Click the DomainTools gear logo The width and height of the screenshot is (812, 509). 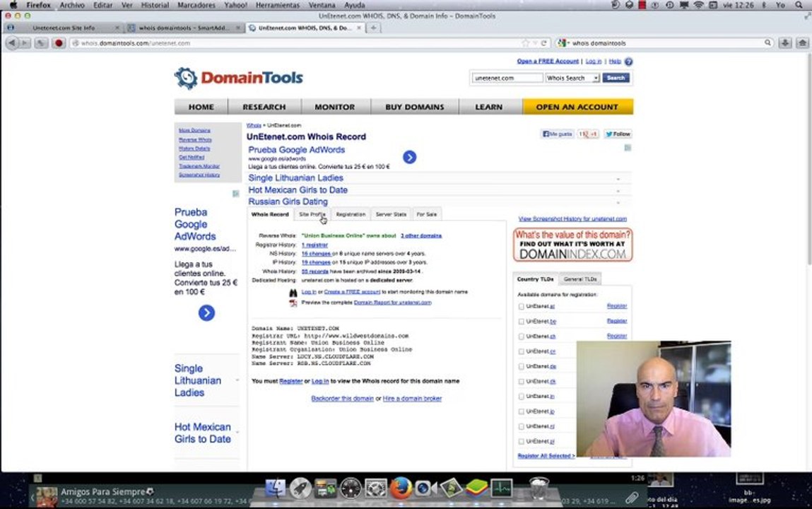coord(186,78)
